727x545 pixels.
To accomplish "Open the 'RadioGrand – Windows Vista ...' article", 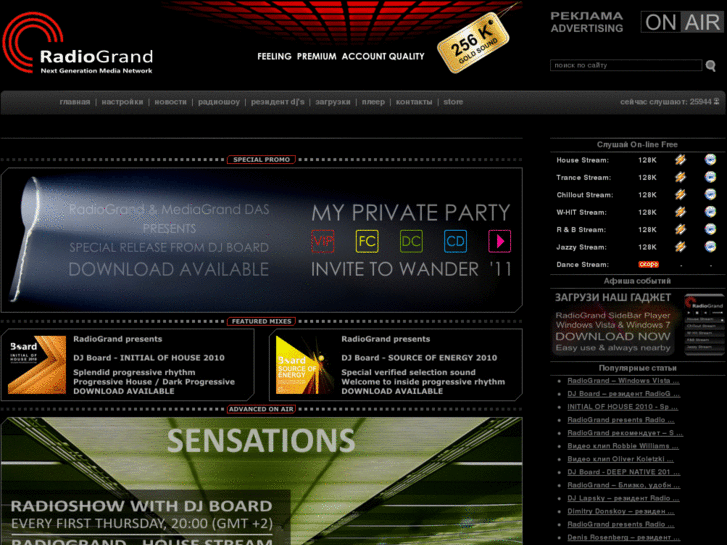I will point(623,381).
